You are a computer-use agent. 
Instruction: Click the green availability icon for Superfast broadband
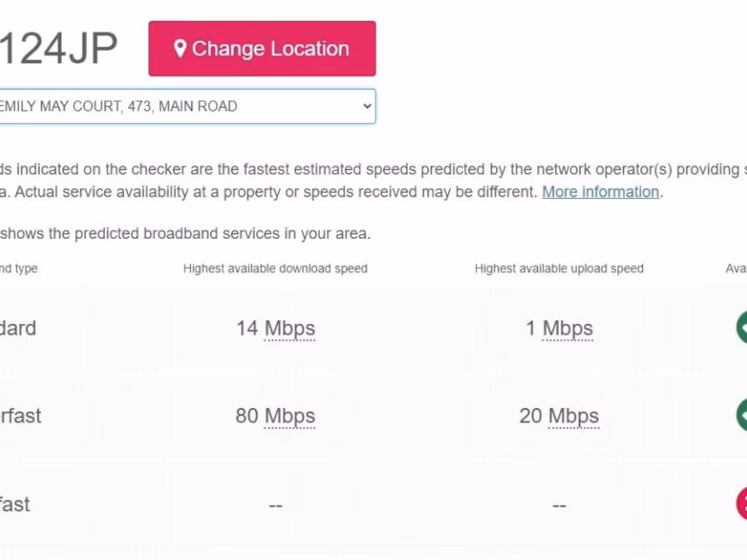[741, 415]
